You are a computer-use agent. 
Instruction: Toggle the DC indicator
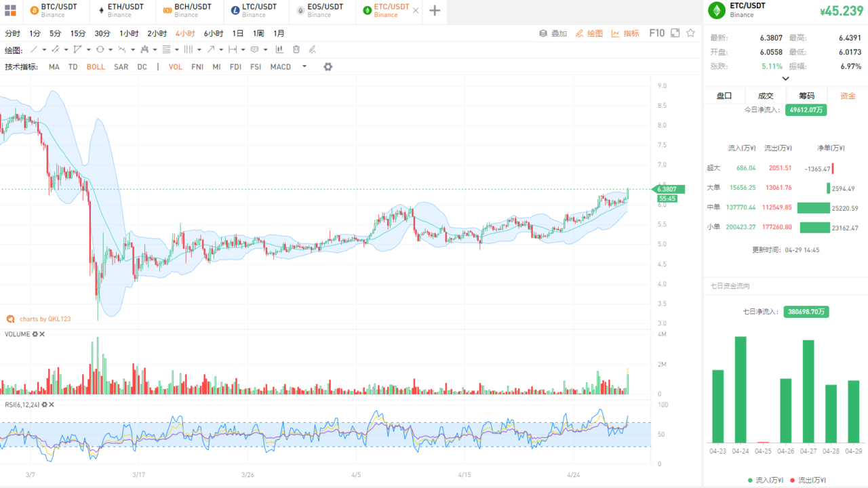point(142,67)
